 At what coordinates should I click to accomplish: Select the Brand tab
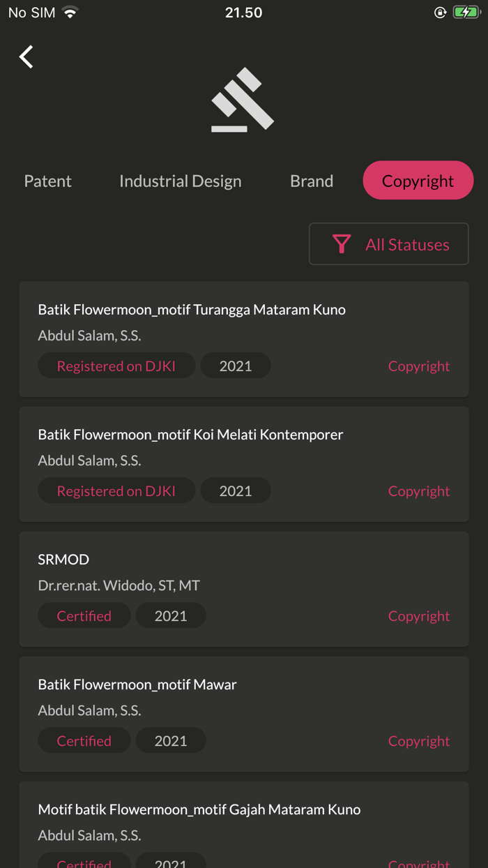pos(312,181)
